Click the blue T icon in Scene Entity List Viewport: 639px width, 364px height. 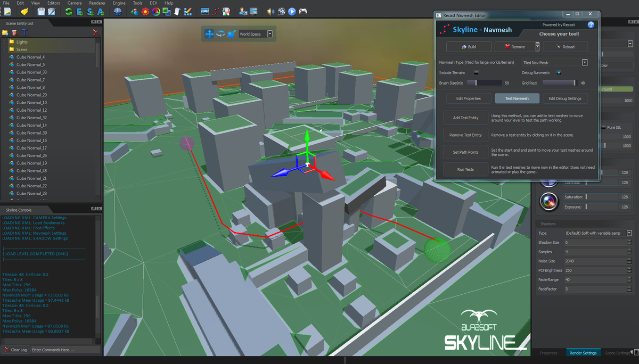click(x=24, y=33)
